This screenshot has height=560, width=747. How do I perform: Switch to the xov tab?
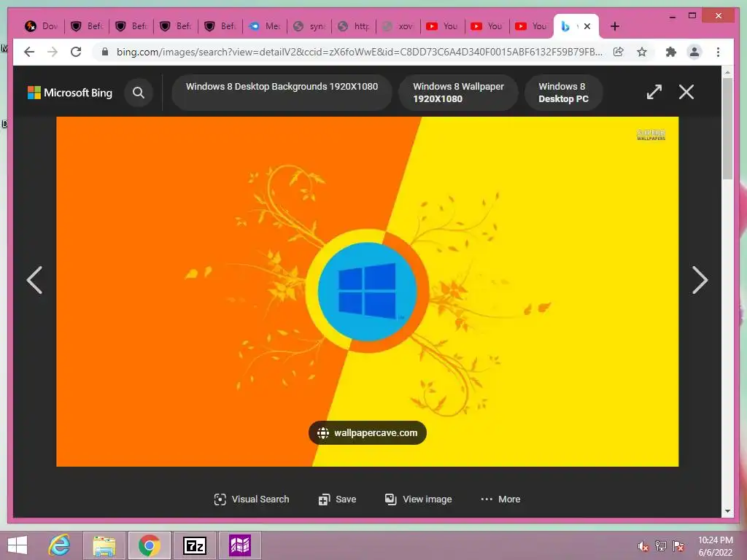(398, 26)
